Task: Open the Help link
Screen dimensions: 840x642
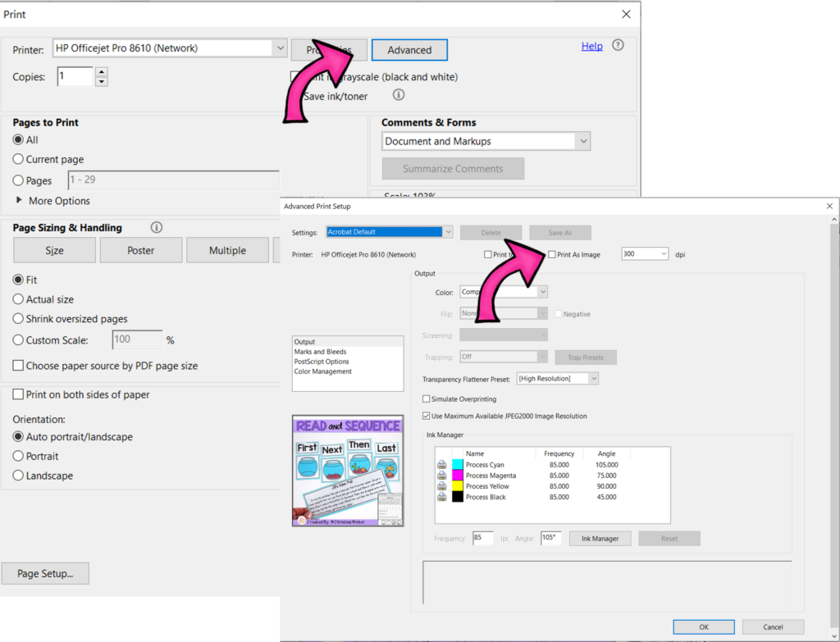Action: click(x=591, y=47)
